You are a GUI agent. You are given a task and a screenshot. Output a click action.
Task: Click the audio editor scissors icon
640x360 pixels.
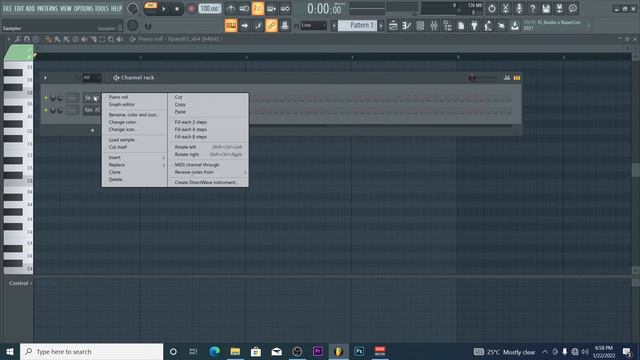[505, 9]
